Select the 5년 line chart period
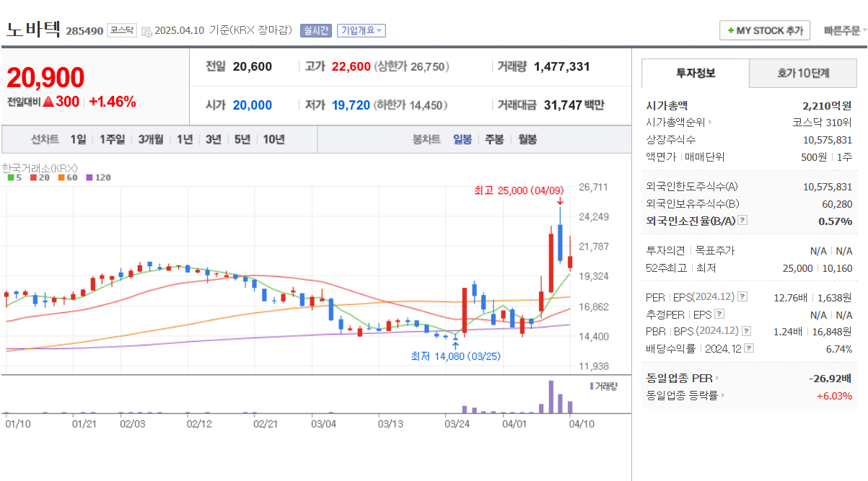Viewport: 868px width, 481px height. 242,139
